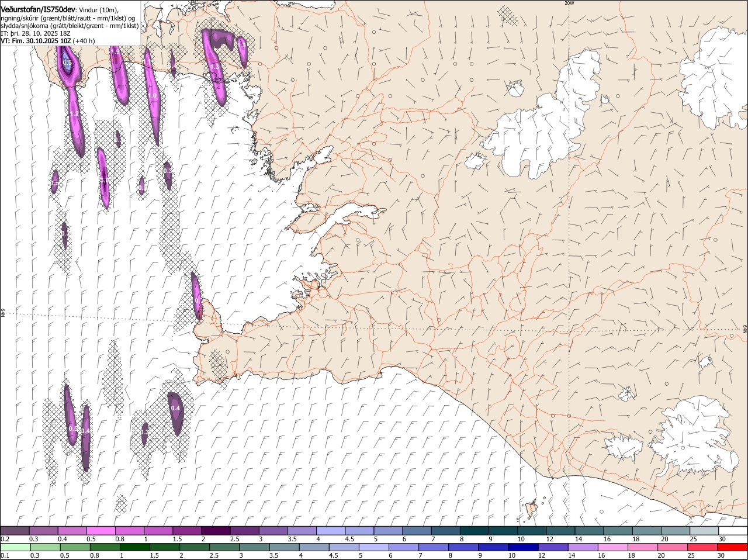Pick top-row legend swatch between 14 and 16
Image resolution: width=748 pixels, height=560 pixels.
coord(589,530)
